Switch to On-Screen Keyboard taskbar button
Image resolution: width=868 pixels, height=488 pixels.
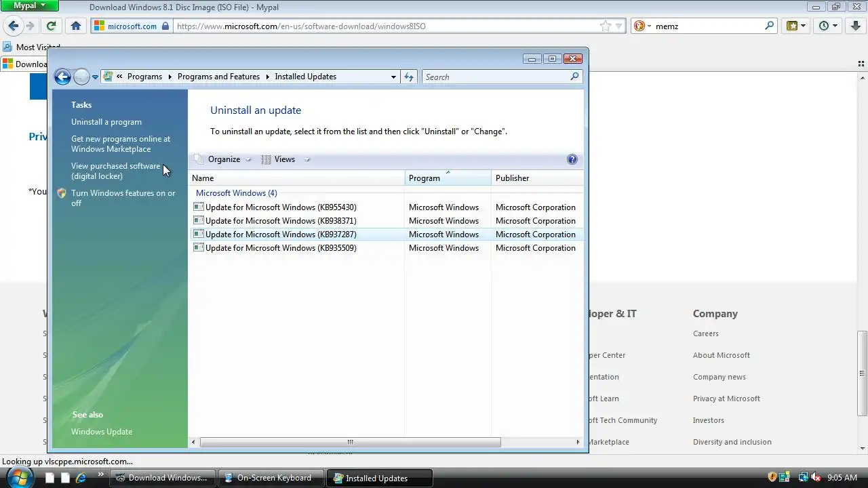271,478
